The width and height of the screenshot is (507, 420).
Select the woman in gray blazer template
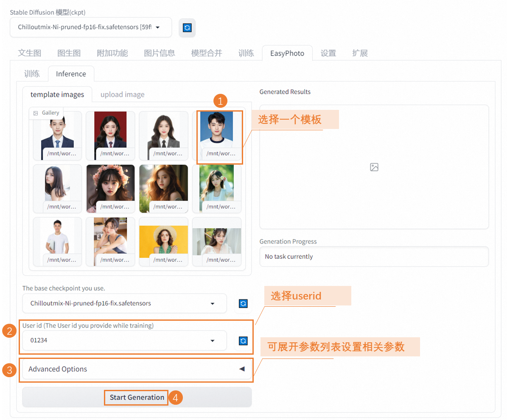164,135
